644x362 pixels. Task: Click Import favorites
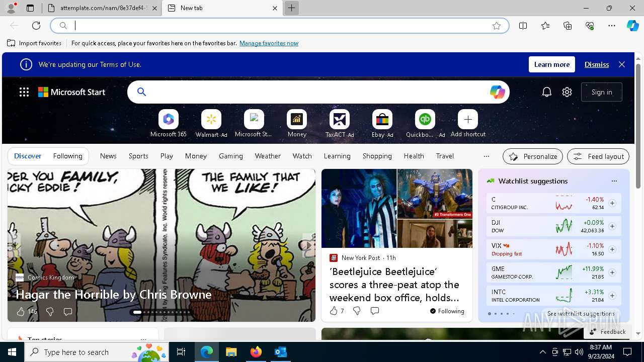coord(34,43)
